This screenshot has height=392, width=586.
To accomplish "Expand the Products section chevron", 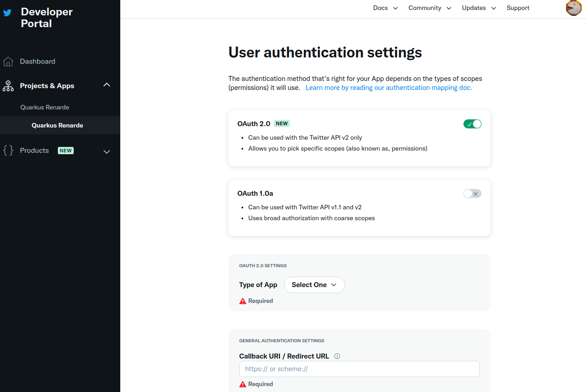I will pos(107,151).
